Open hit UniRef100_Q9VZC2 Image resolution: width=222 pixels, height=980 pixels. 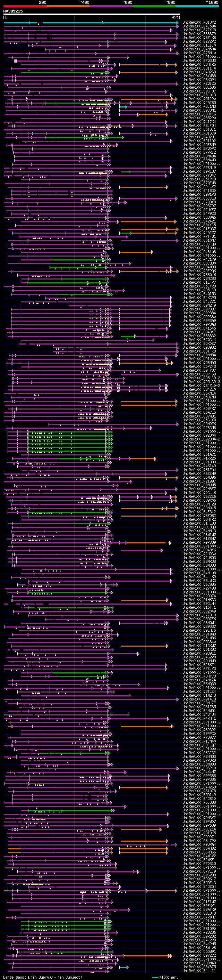tap(199, 955)
